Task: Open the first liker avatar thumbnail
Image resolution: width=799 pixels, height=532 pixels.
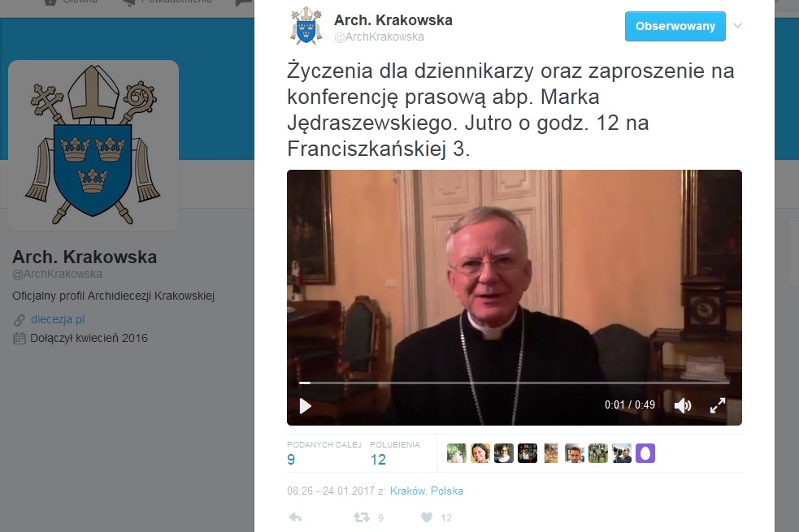Action: pyautogui.click(x=457, y=453)
